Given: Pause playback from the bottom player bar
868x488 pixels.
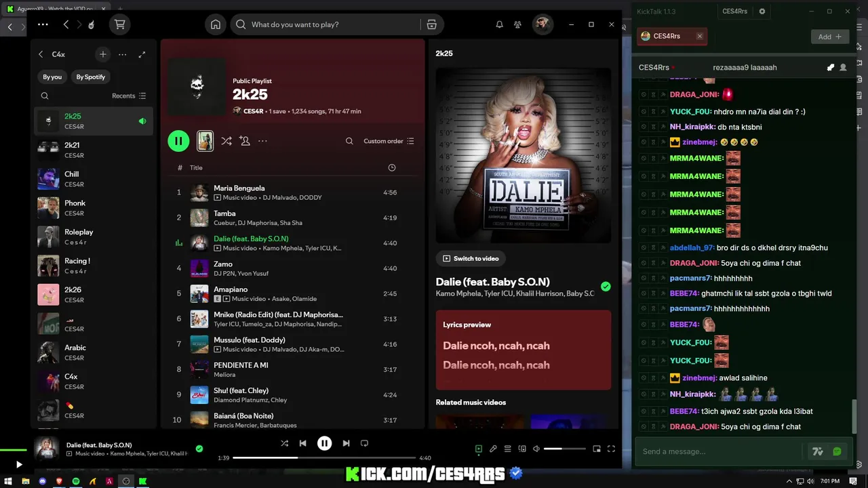Looking at the screenshot, I should 324,443.
